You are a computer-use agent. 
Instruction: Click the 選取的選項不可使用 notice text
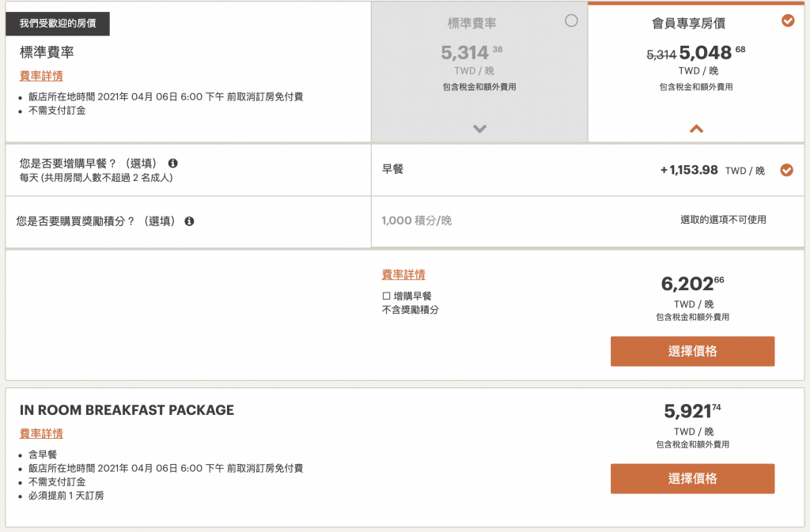coord(723,220)
